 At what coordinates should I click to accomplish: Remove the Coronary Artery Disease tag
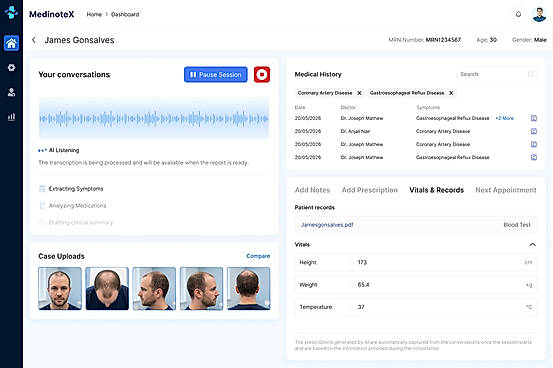[x=359, y=93]
